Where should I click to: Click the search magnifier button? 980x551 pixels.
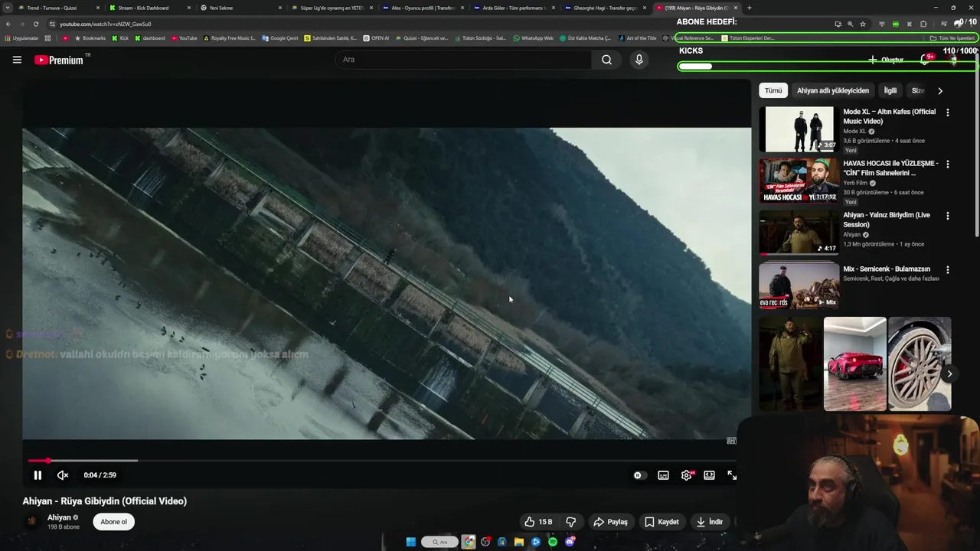[606, 60]
